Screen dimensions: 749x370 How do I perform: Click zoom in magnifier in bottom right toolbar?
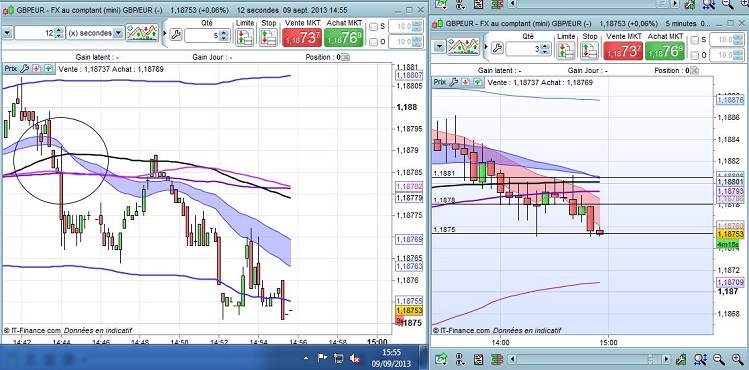pyautogui.click(x=737, y=359)
